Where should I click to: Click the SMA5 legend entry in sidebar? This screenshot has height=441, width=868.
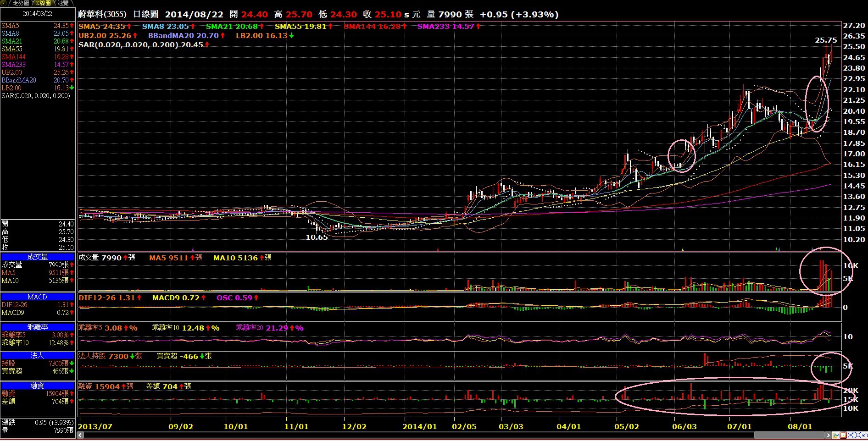click(x=10, y=26)
